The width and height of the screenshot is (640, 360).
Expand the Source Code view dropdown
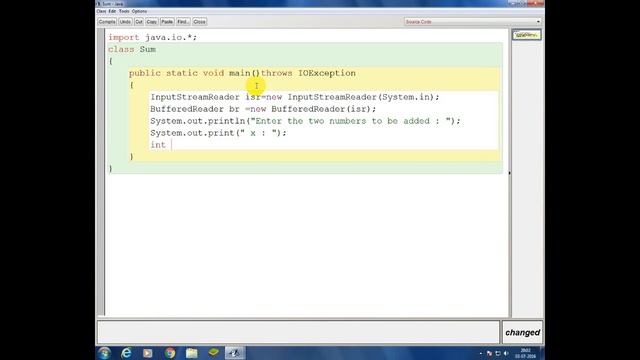point(473,22)
